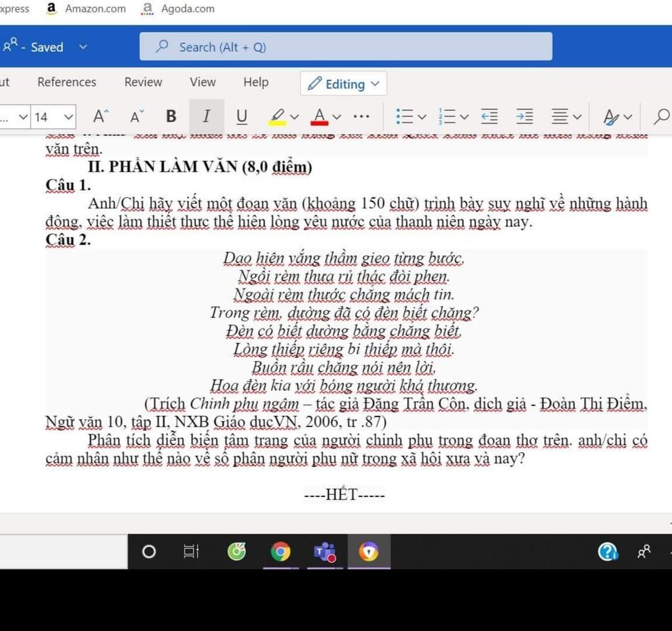Open the Editing mode button
The image size is (672, 631).
point(343,83)
